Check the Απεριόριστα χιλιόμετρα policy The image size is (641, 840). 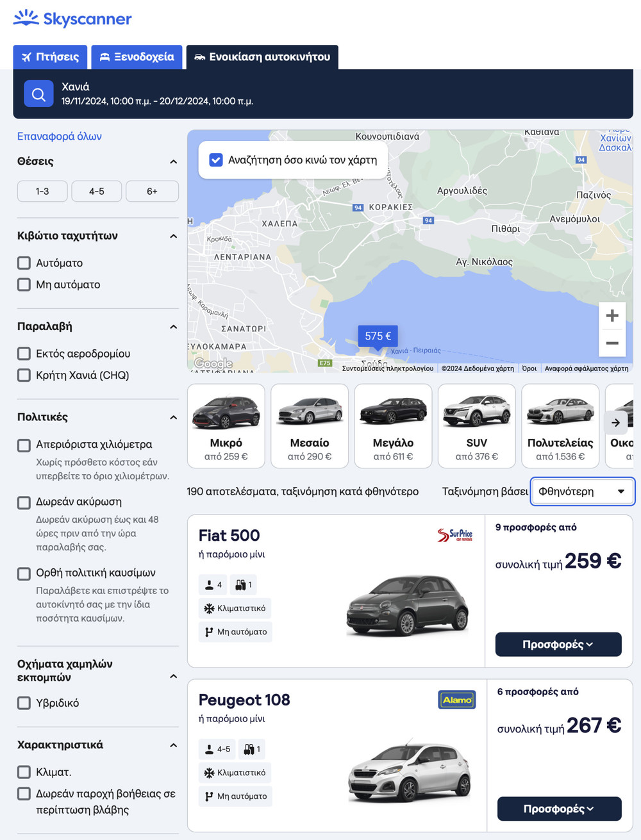(24, 445)
